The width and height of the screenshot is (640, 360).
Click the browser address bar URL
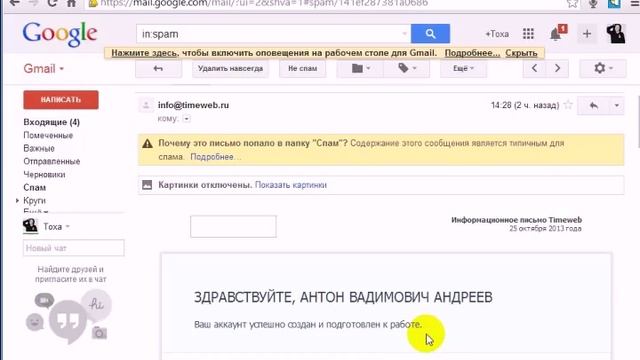(264, 3)
